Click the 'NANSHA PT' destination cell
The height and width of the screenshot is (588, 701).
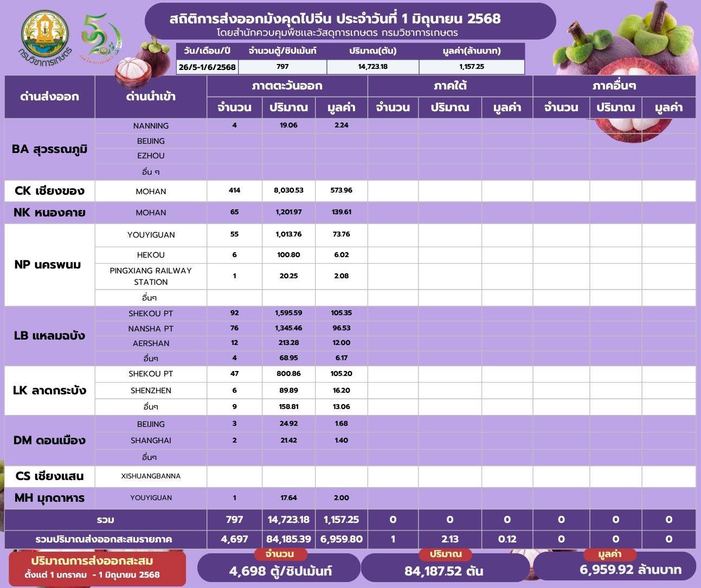(x=151, y=329)
